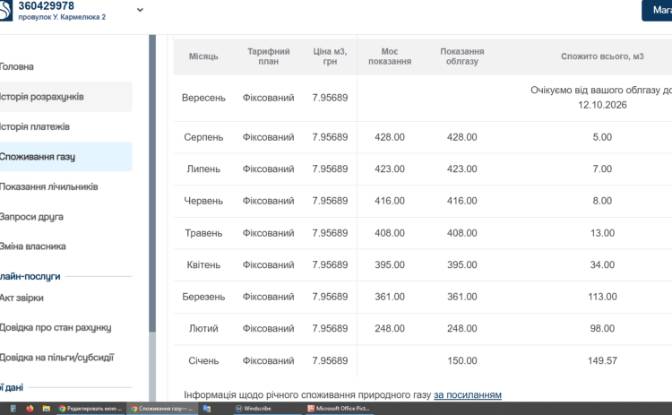This screenshot has height=415, width=672.
Task: Click the Січень month cell
Action: pyautogui.click(x=204, y=361)
